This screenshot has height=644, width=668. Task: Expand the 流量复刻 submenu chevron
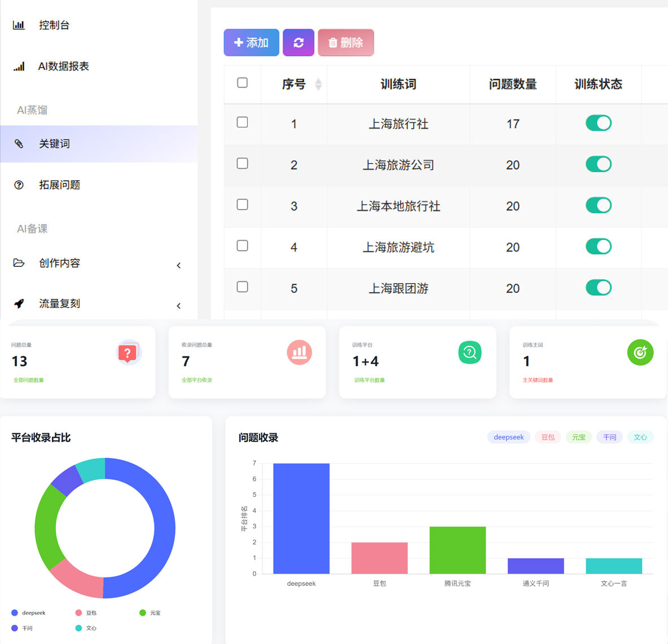[x=179, y=306]
